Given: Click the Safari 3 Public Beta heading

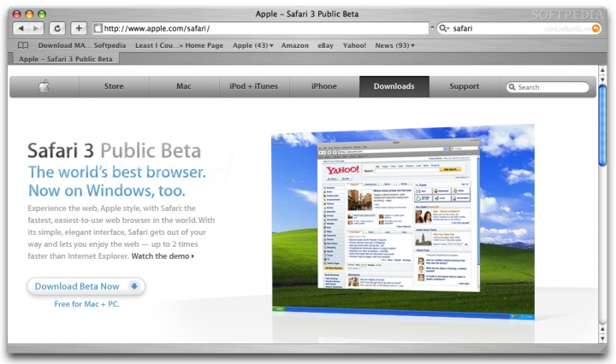Looking at the screenshot, I should click(115, 150).
